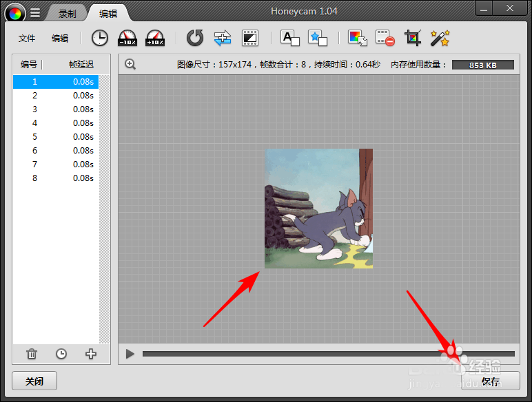The image size is (532, 402).
Task: Select frame 6 in the list
Action: (x=56, y=151)
